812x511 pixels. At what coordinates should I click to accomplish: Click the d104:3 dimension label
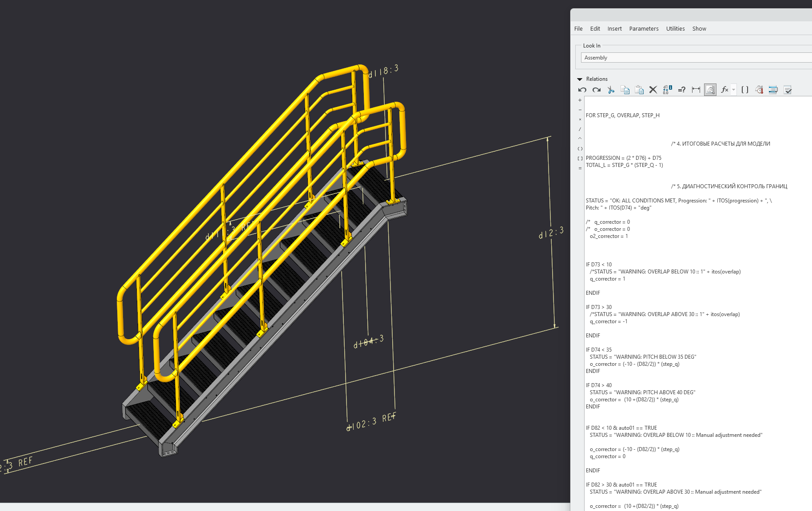369,342
